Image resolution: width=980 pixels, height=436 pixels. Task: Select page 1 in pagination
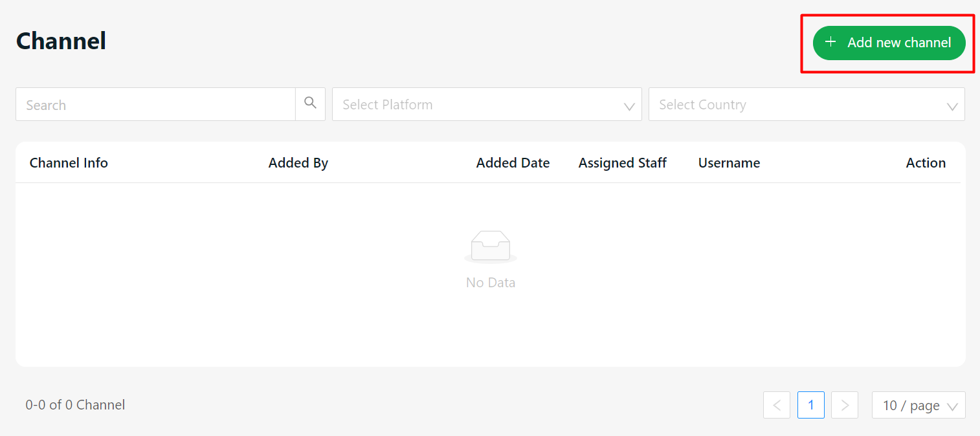pyautogui.click(x=810, y=405)
